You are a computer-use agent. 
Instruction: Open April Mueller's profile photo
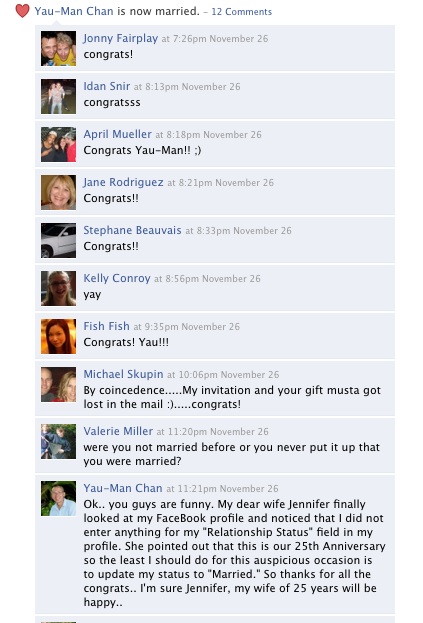coord(58,145)
